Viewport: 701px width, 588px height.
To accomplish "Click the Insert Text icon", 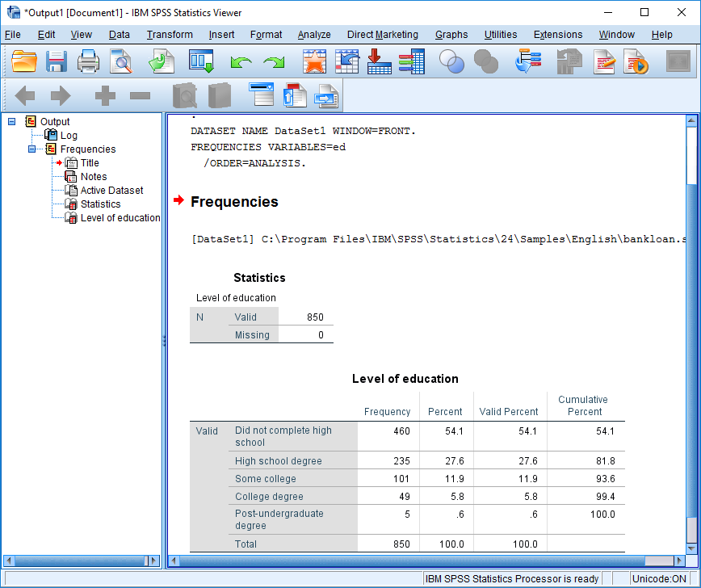I will coord(326,95).
